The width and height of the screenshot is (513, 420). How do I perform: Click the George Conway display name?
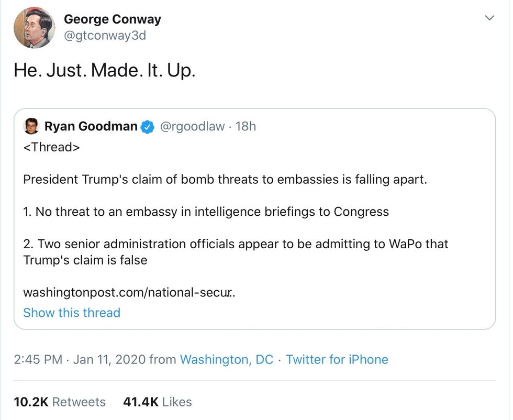coord(112,20)
